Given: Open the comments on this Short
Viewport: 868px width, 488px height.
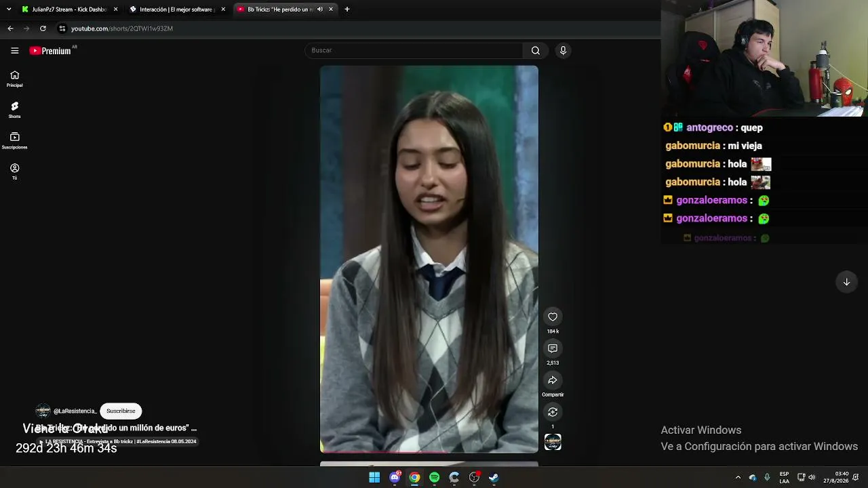Looking at the screenshot, I should [553, 348].
